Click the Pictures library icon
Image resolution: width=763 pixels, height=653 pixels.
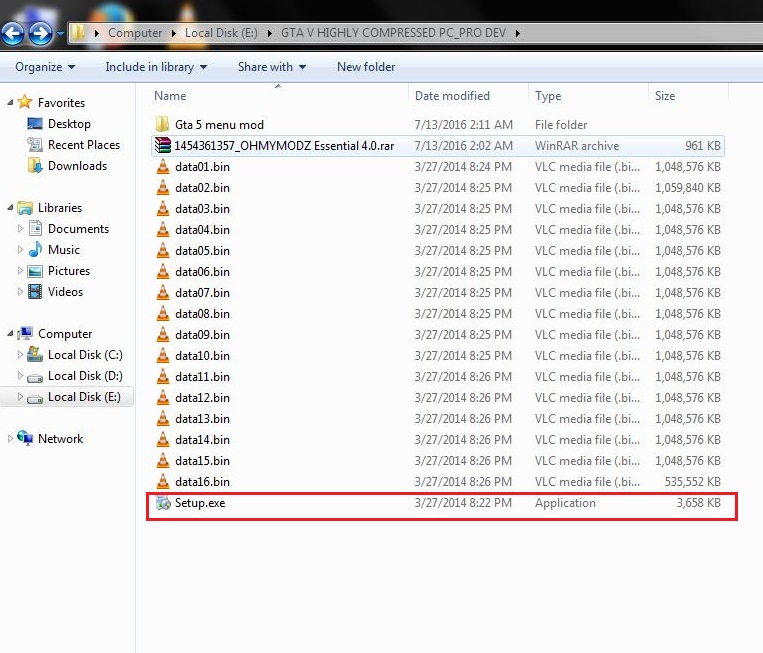click(x=35, y=271)
